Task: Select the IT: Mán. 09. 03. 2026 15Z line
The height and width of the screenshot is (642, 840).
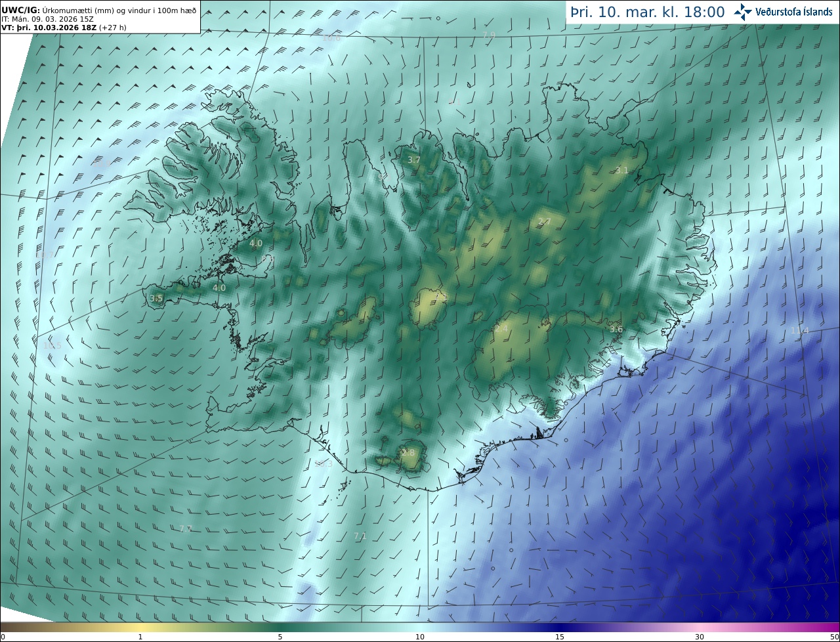Action: pyautogui.click(x=47, y=19)
